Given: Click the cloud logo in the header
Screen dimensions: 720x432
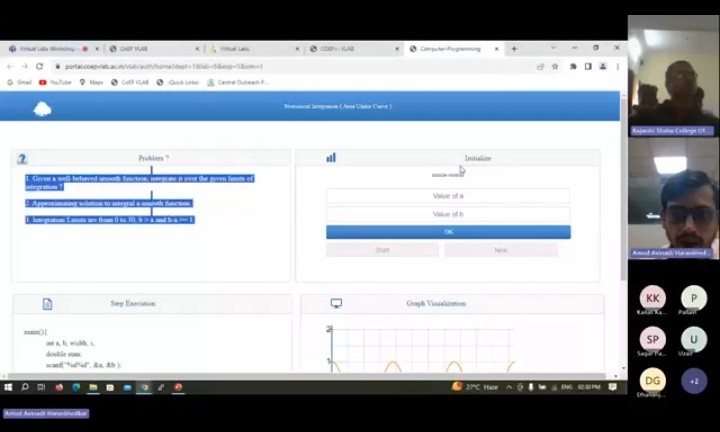Looking at the screenshot, I should pos(42,108).
